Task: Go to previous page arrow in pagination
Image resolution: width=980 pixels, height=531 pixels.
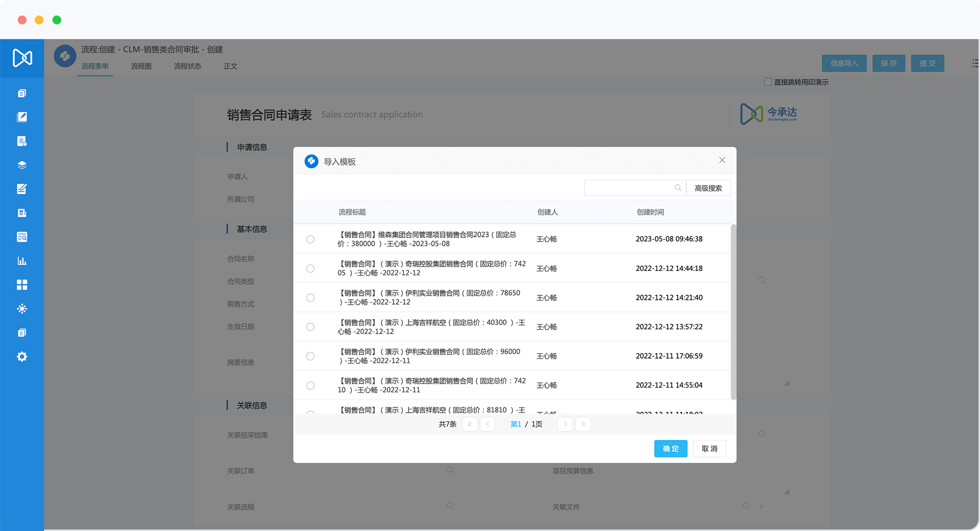Action: (x=488, y=424)
